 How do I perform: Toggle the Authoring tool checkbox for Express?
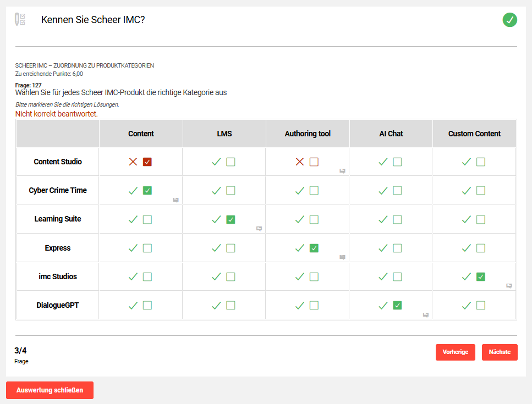pyautogui.click(x=314, y=248)
